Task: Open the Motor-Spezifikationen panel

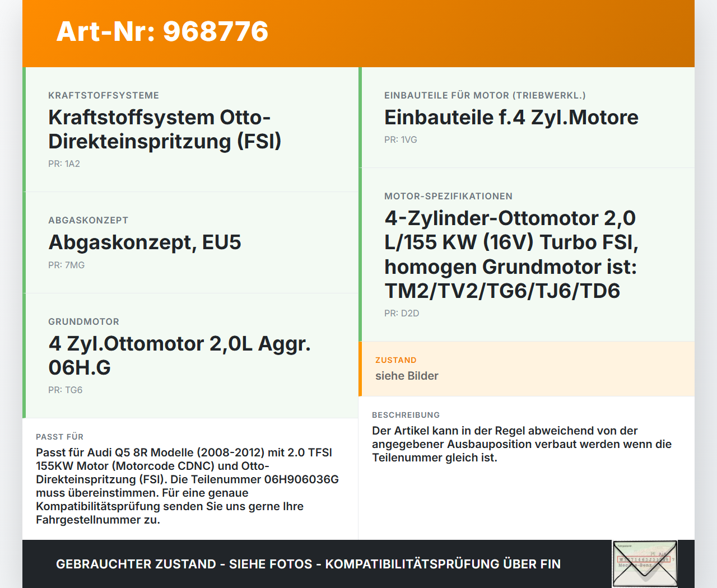Action: pos(511,254)
